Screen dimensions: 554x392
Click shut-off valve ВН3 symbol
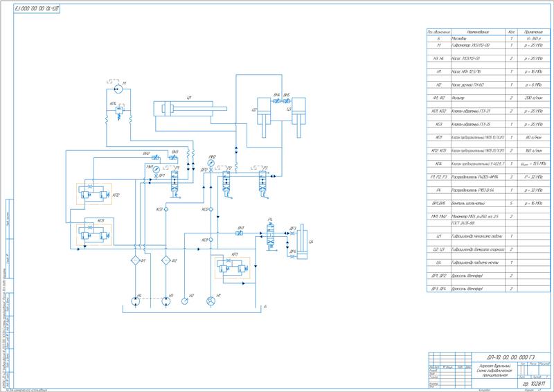tap(174, 158)
